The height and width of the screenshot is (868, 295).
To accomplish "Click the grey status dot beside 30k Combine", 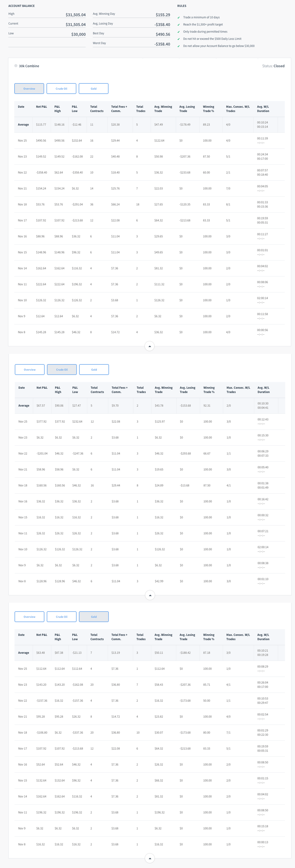I will coord(16,66).
